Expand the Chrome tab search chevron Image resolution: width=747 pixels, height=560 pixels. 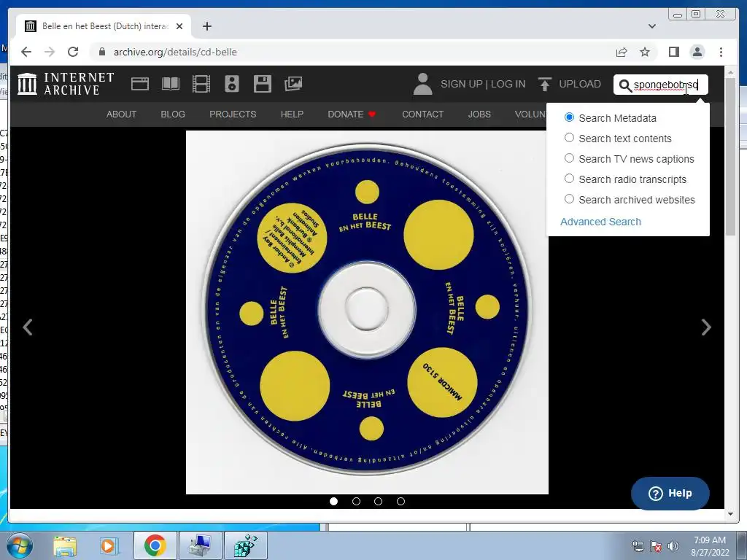pyautogui.click(x=651, y=26)
